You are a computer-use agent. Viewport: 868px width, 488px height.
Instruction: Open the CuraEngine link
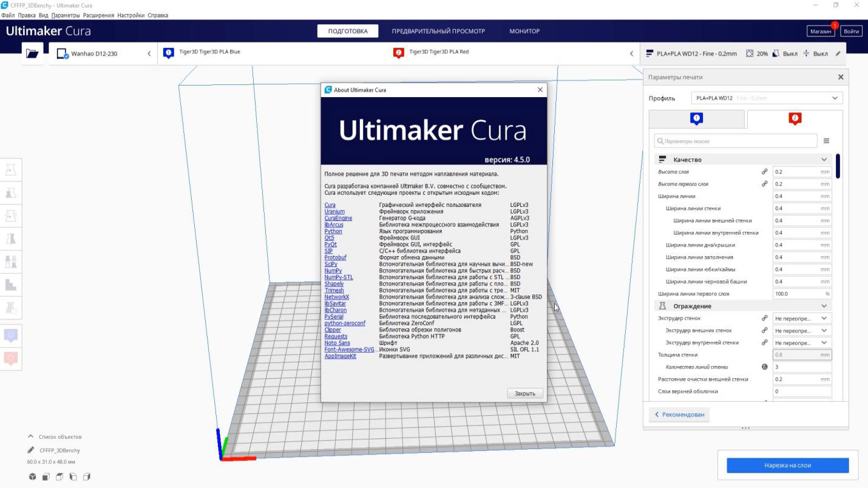[x=338, y=218]
